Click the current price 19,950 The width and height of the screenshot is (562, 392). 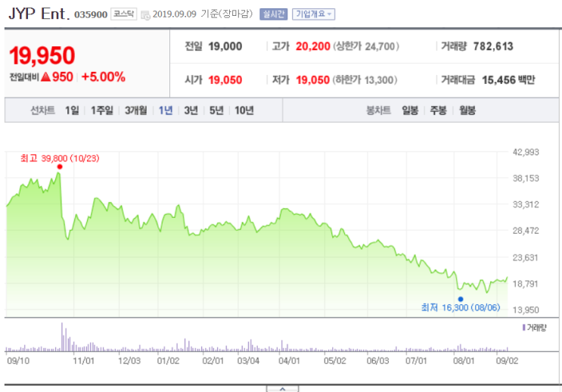point(42,56)
